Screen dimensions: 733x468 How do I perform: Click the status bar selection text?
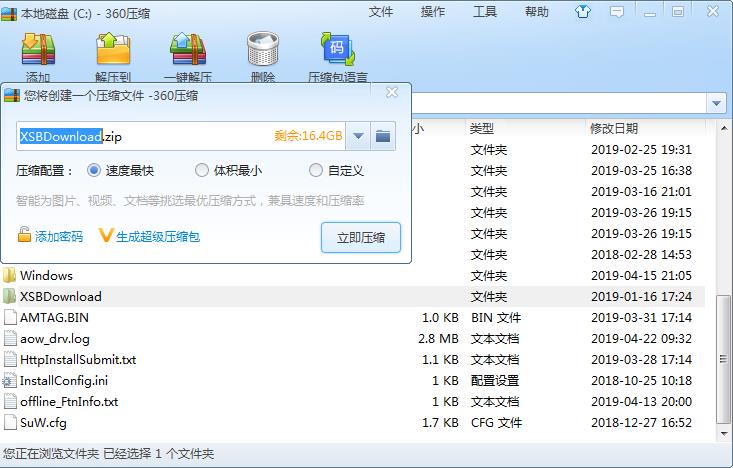pos(108,454)
